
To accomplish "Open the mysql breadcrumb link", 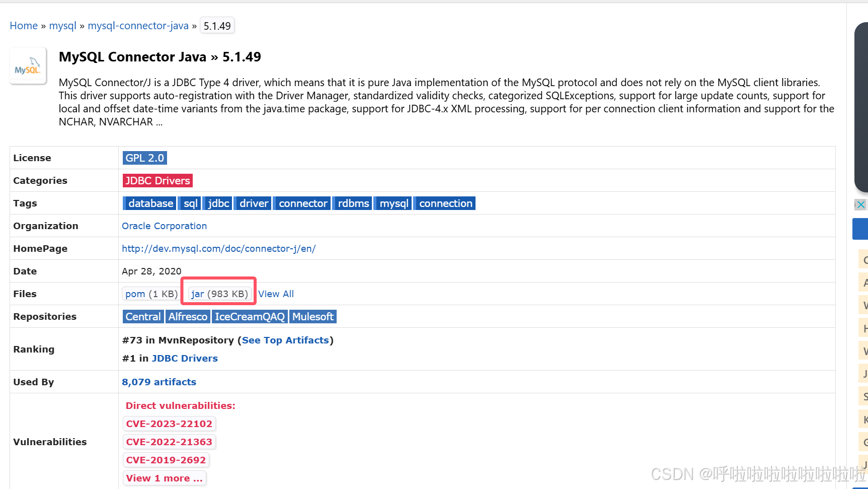I will point(63,26).
